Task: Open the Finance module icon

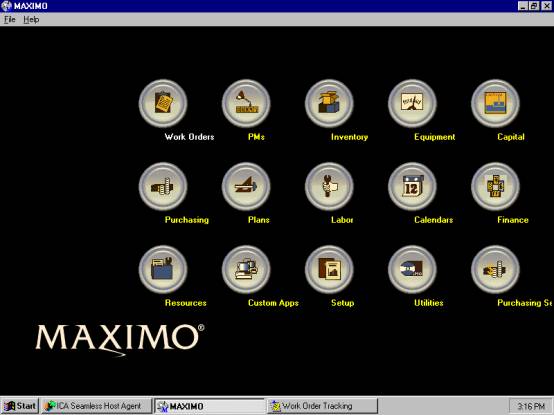Action: tap(495, 186)
